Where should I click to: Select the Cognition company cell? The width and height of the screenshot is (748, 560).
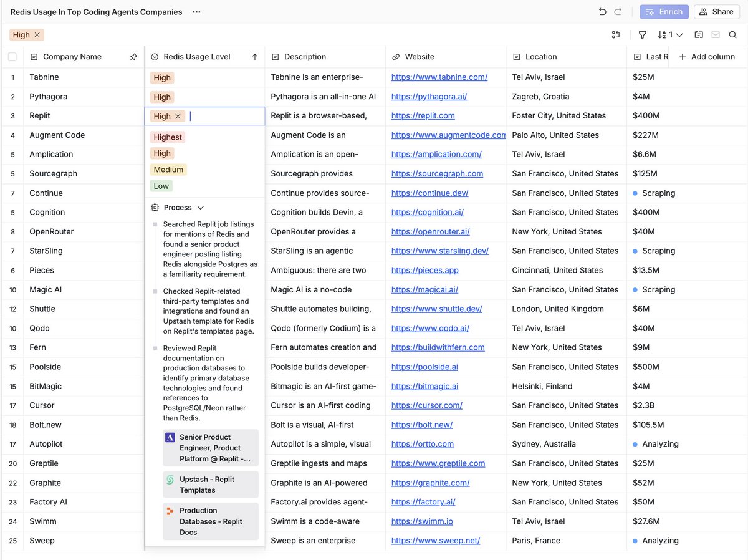(84, 213)
